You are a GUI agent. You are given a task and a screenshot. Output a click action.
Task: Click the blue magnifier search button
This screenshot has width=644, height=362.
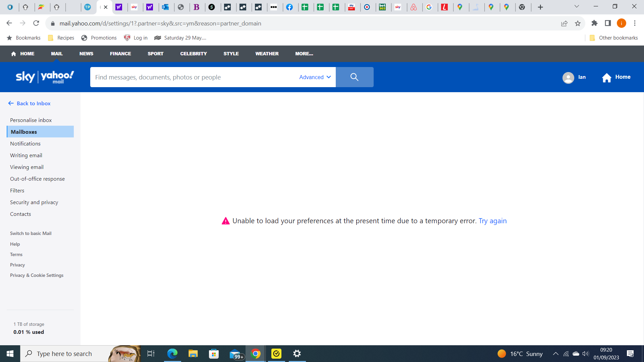354,77
